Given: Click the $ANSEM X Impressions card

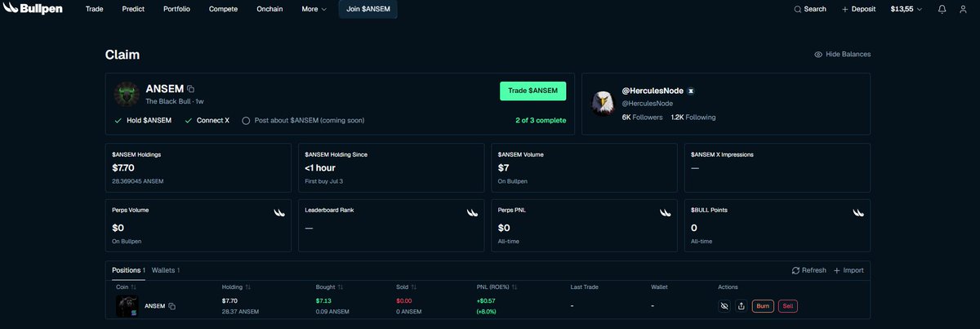Looking at the screenshot, I should point(777,167).
